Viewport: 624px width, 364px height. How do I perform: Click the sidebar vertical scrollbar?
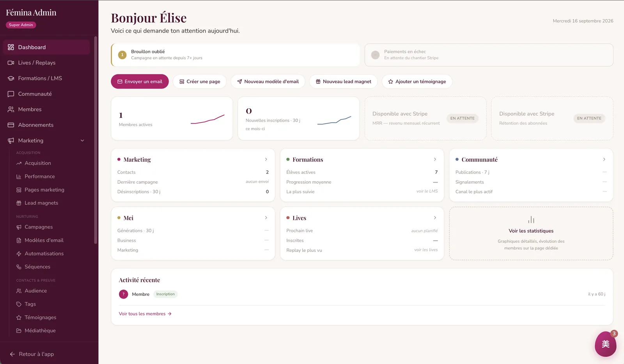pos(96,140)
